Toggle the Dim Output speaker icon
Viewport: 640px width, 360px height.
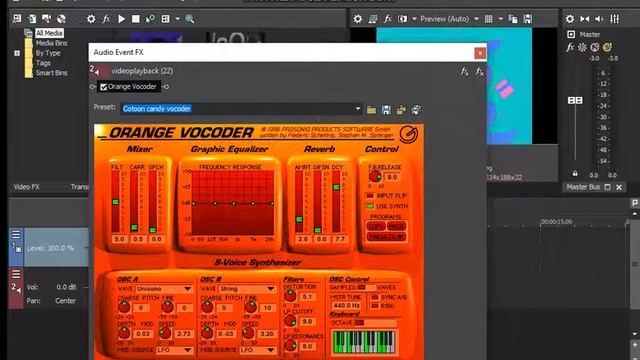[x=600, y=19]
